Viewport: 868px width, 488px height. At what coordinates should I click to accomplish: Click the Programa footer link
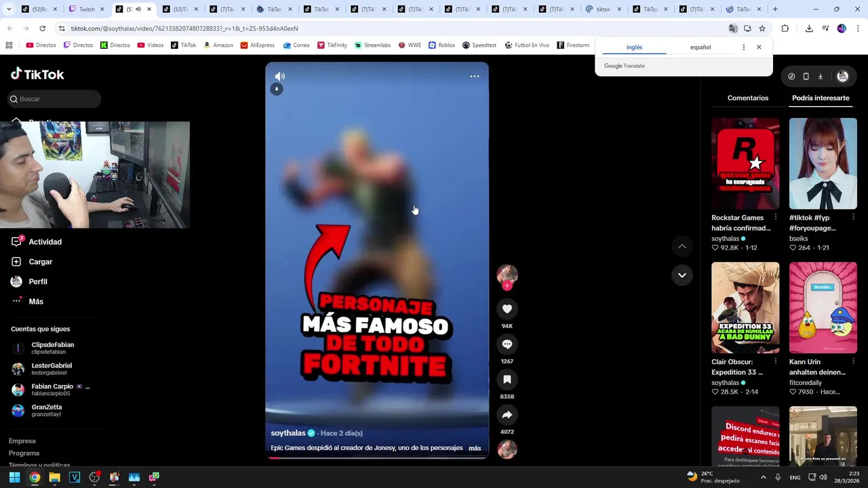tap(24, 453)
